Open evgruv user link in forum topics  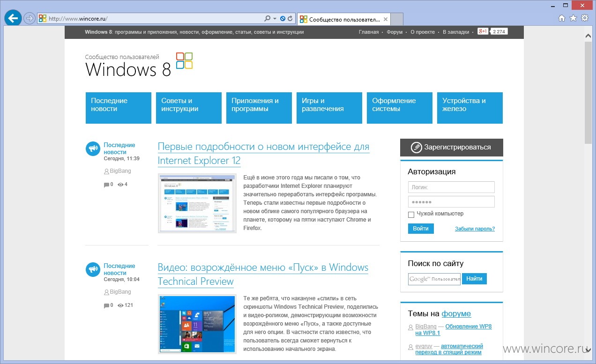tap(424, 346)
